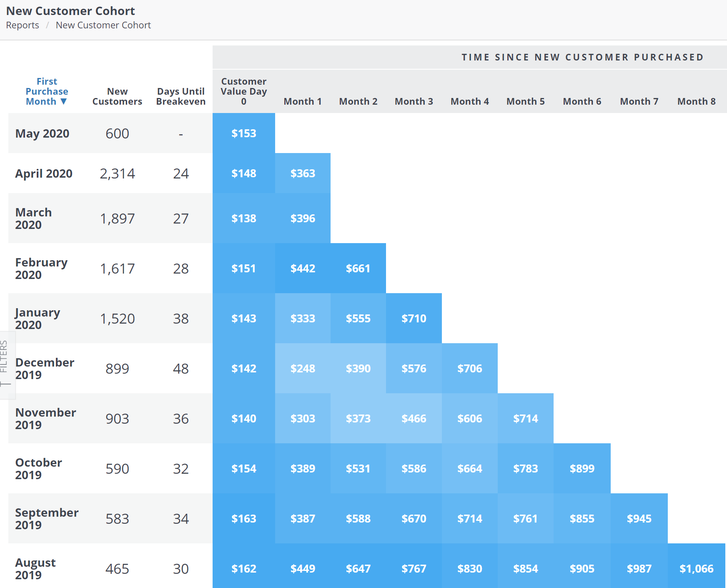Click the $153 Day 0 cell for May 2020

coord(243,133)
